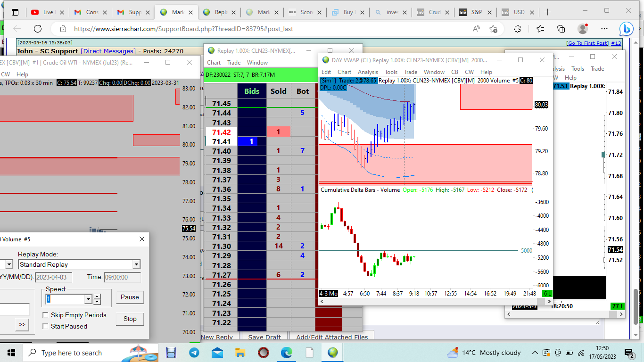The image size is (644, 362).
Task: Open the Edge tab actions menu
Action: click(15, 12)
